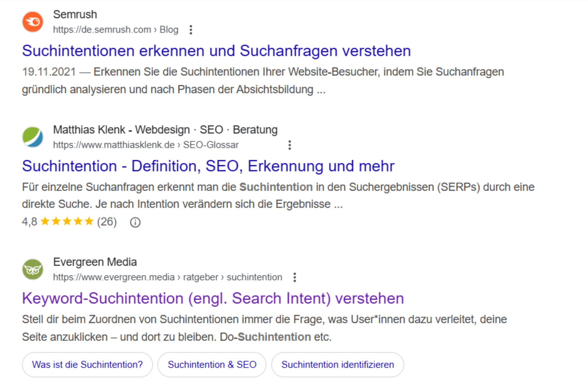
Task: Click the info icon beside the star rating
Action: 135,222
